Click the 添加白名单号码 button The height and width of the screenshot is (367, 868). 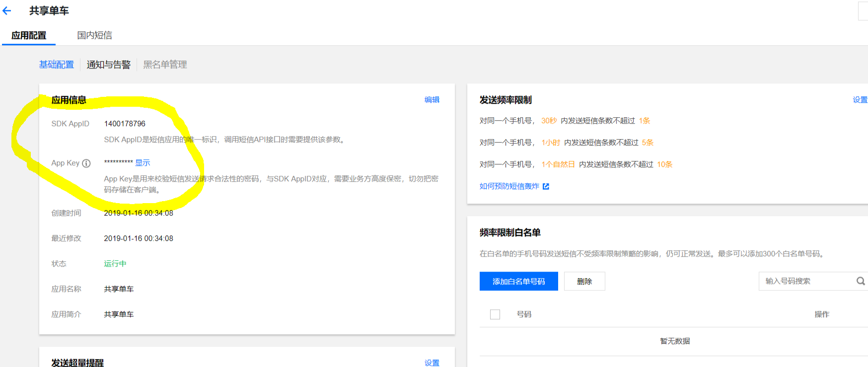tap(519, 281)
